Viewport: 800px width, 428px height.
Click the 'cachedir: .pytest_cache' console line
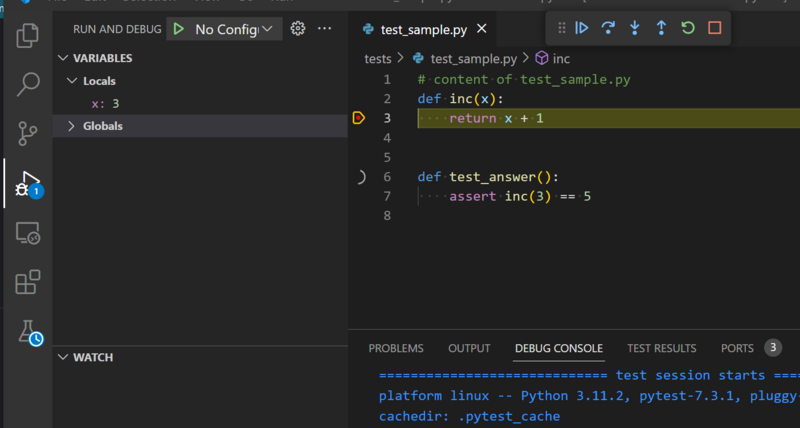[469, 416]
